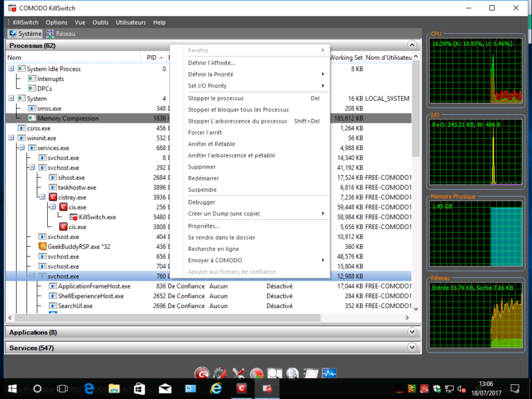Open Cortana search circle on taskbar
This screenshot has width=532, height=399.
click(37, 389)
